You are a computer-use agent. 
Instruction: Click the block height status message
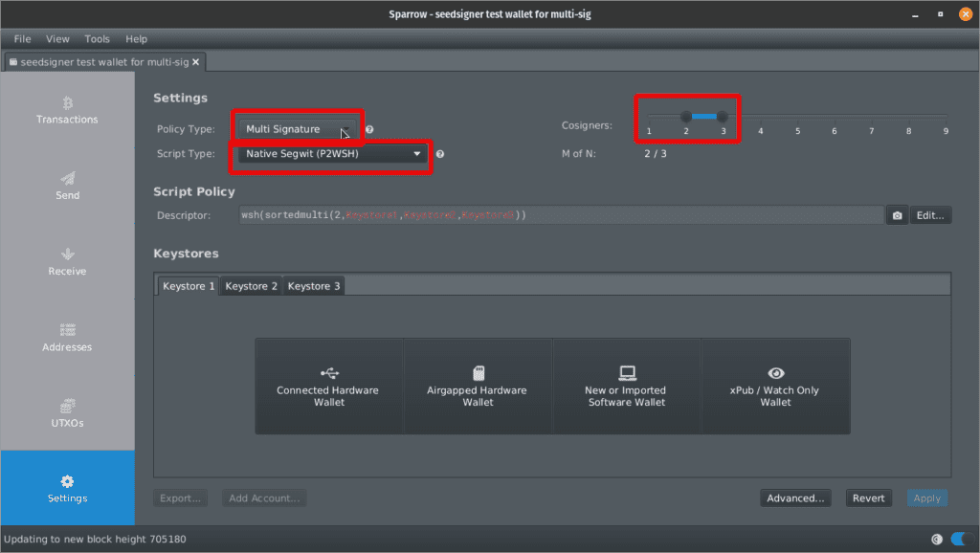pyautogui.click(x=95, y=540)
